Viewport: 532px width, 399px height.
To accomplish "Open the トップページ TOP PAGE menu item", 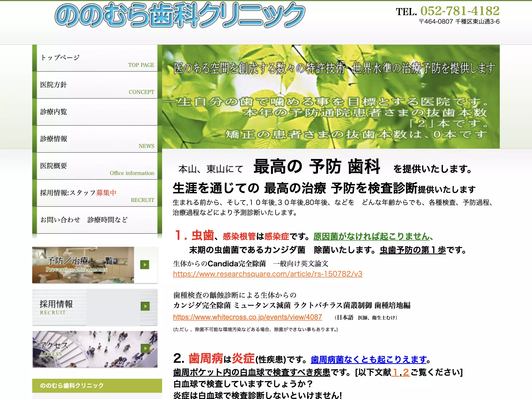I will [97, 58].
